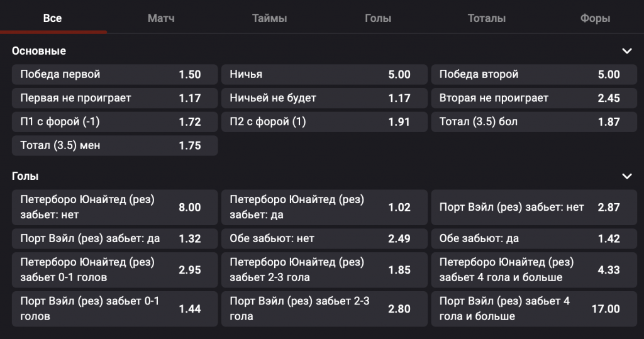Viewport: 644px width, 339px height.
Task: Switch to the Матч tab
Action: (x=161, y=18)
